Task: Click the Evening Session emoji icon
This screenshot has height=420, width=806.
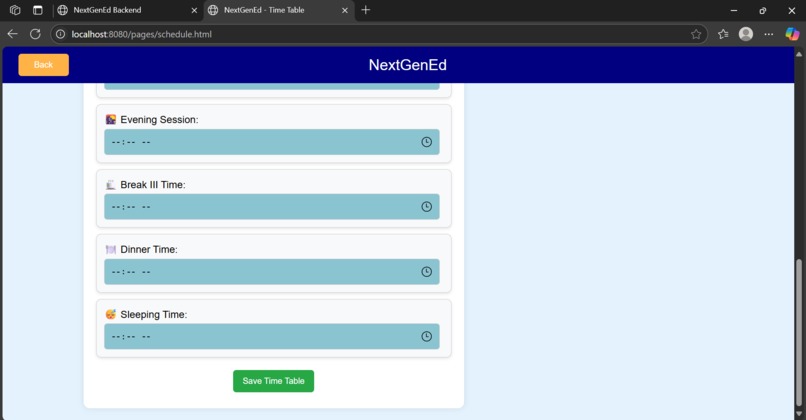Action: (x=111, y=119)
